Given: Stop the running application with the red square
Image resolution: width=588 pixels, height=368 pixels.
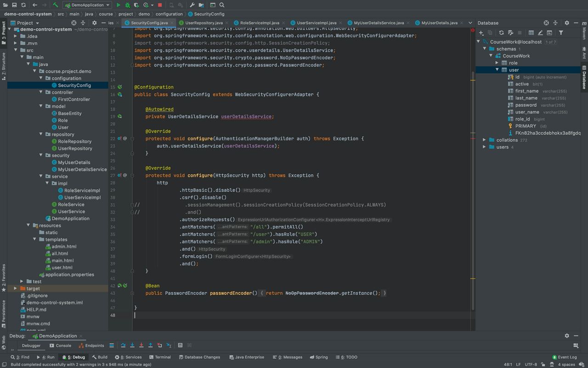Looking at the screenshot, I should [x=160, y=5].
